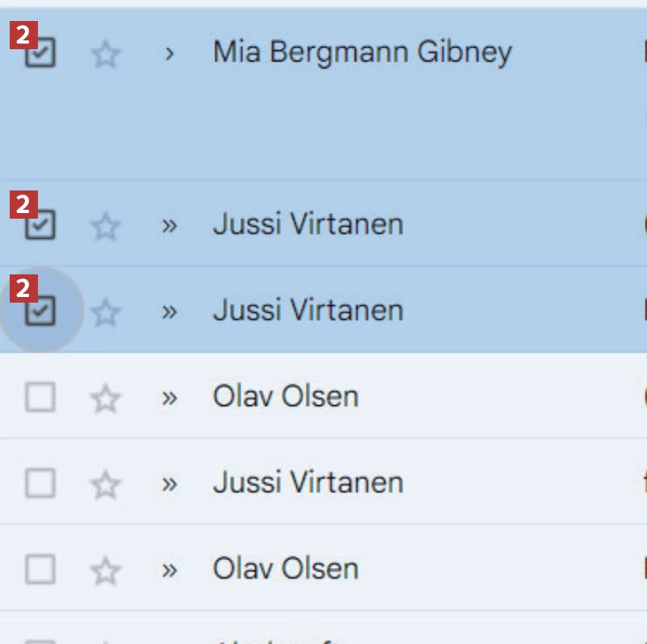Star the upper selected Jussi Virtanen email
This screenshot has width=647, height=644.
(x=105, y=226)
